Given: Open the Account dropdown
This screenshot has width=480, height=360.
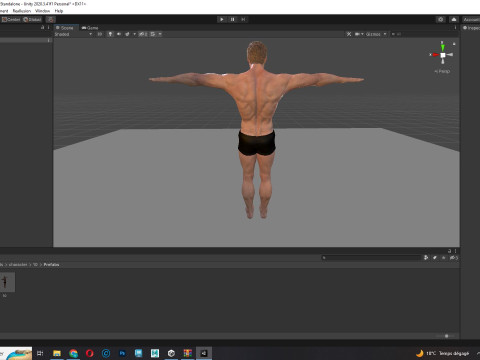Looking at the screenshot, I should 471,19.
